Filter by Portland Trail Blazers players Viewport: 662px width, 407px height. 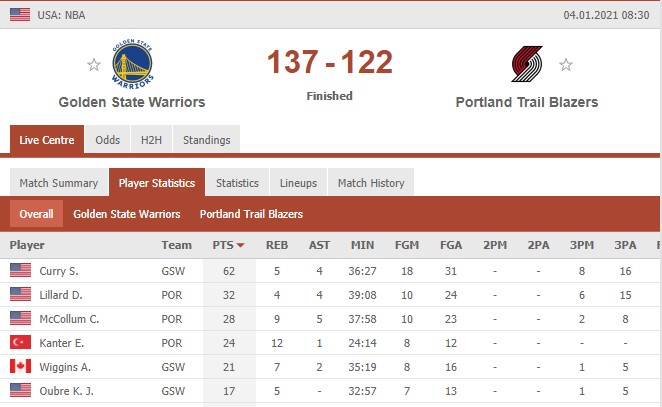[251, 214]
